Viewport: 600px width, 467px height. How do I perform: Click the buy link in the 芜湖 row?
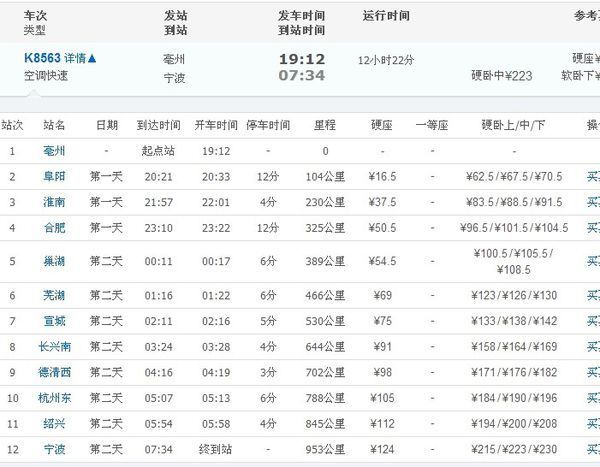click(x=593, y=296)
